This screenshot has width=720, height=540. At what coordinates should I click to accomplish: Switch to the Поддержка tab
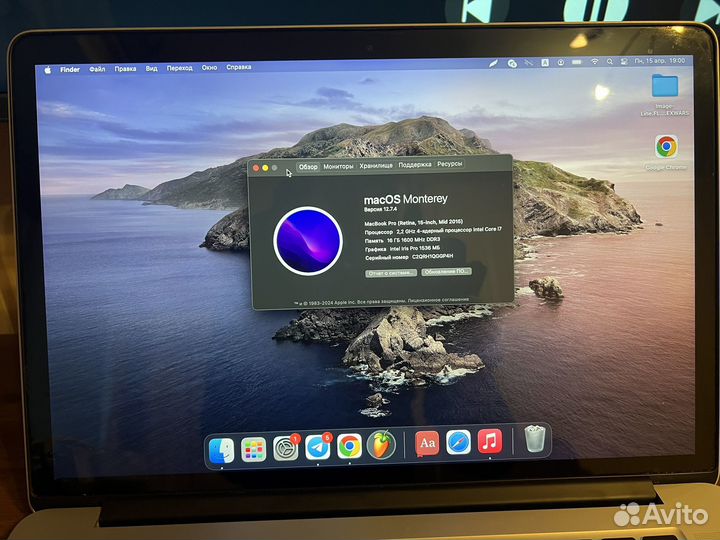click(415, 164)
